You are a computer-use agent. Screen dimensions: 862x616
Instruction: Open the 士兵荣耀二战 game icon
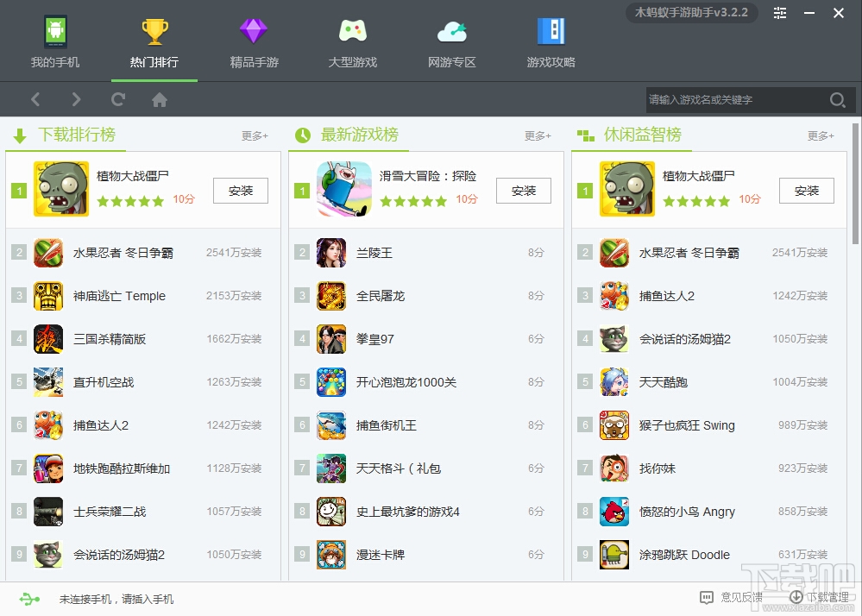point(48,512)
